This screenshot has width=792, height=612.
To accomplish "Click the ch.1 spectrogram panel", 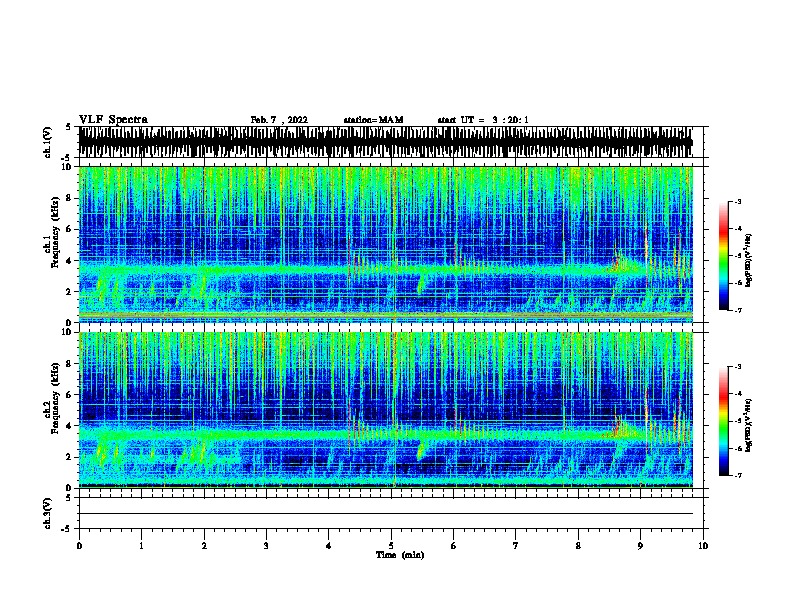I will click(386, 244).
